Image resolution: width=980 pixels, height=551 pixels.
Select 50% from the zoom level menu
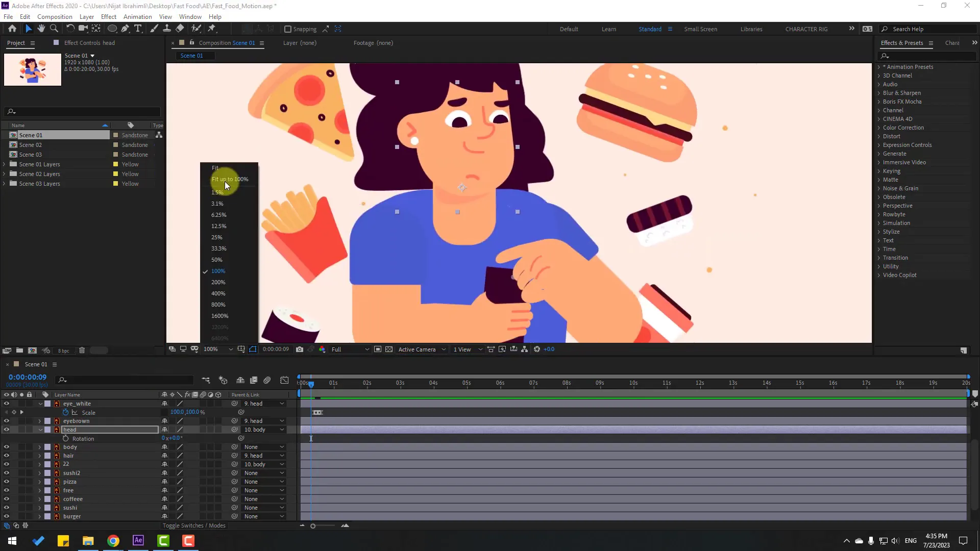pyautogui.click(x=217, y=260)
